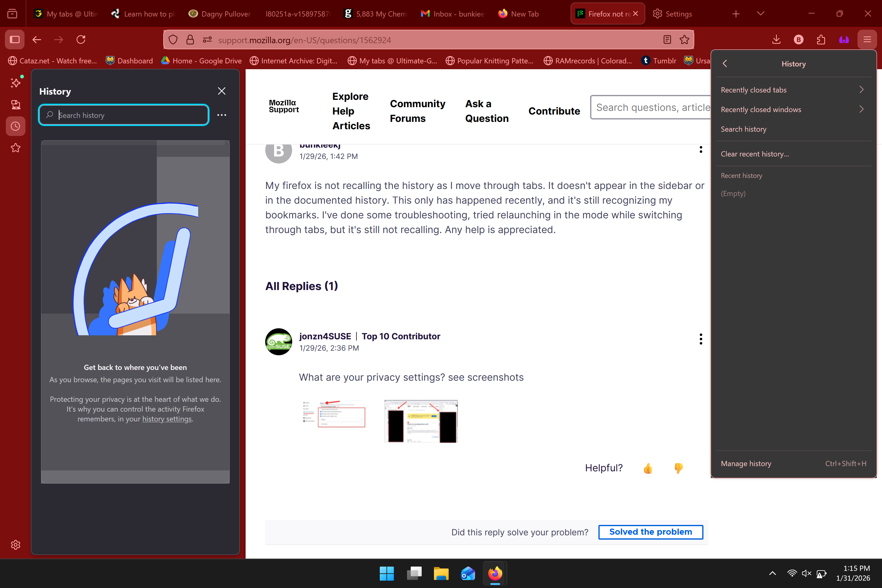This screenshot has height=588, width=882.
Task: Toggle reader view icon in address bar
Action: click(667, 40)
